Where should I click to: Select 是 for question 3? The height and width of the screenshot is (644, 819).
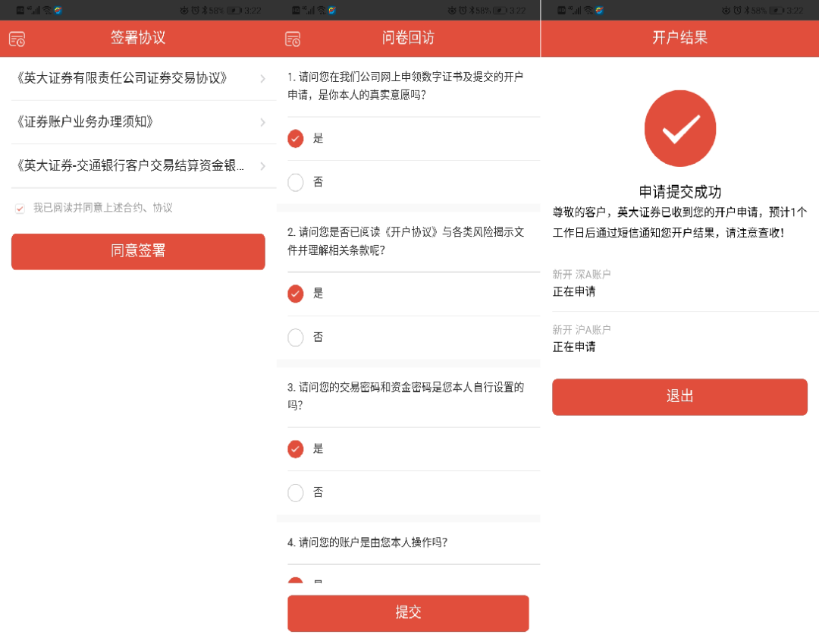click(296, 448)
